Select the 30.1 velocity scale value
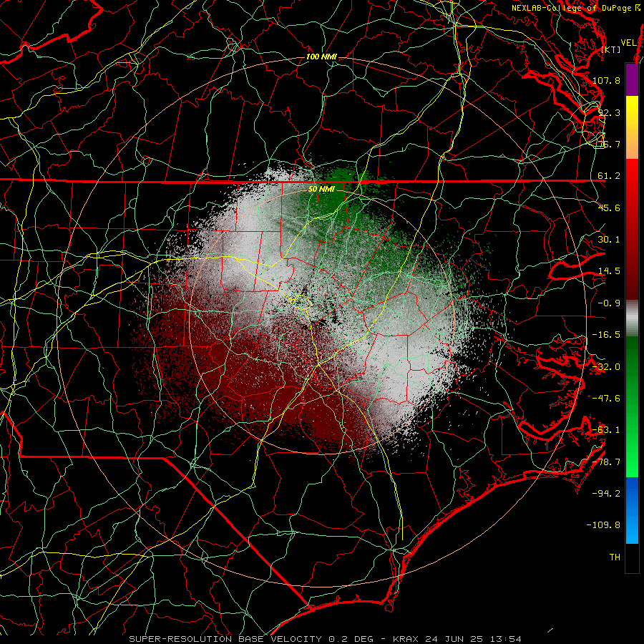The width and height of the screenshot is (644, 644). coord(609,240)
